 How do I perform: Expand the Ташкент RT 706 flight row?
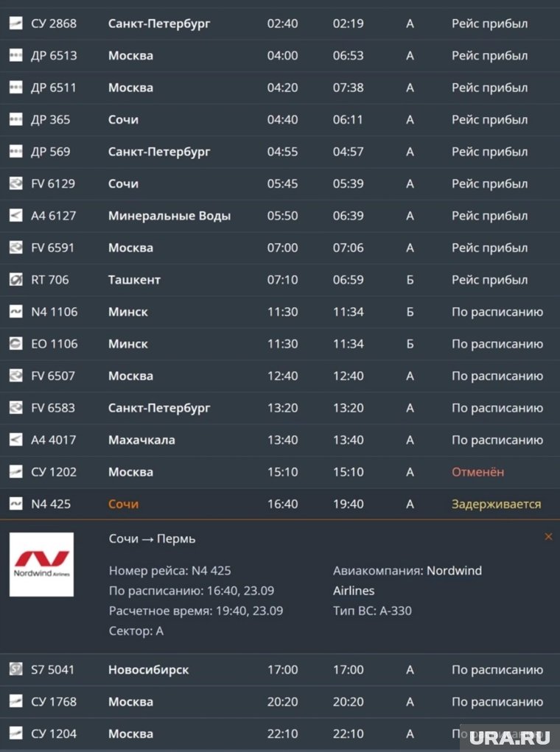pos(280,280)
